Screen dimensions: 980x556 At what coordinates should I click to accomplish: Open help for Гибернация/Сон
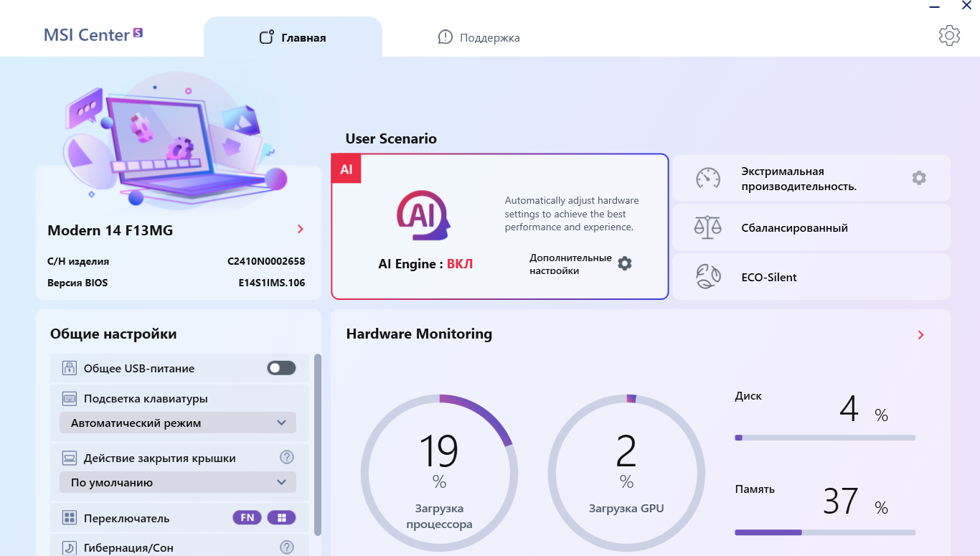point(287,547)
